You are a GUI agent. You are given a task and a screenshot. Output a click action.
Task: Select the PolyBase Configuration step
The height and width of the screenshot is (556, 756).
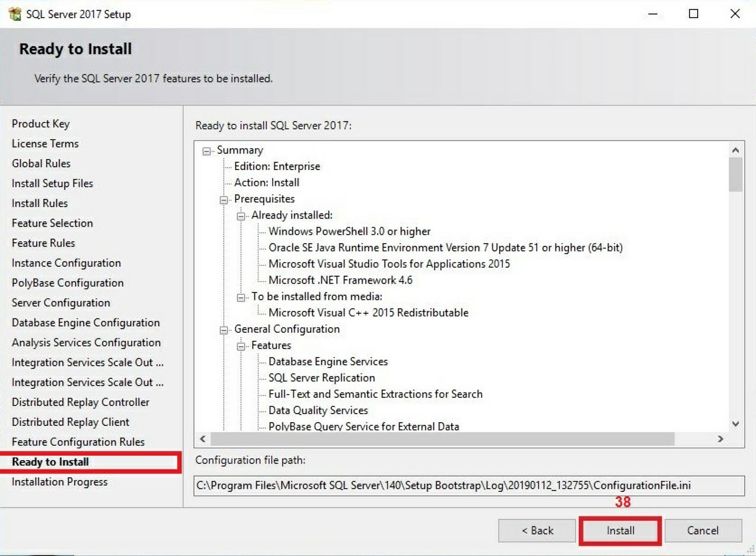point(68,283)
